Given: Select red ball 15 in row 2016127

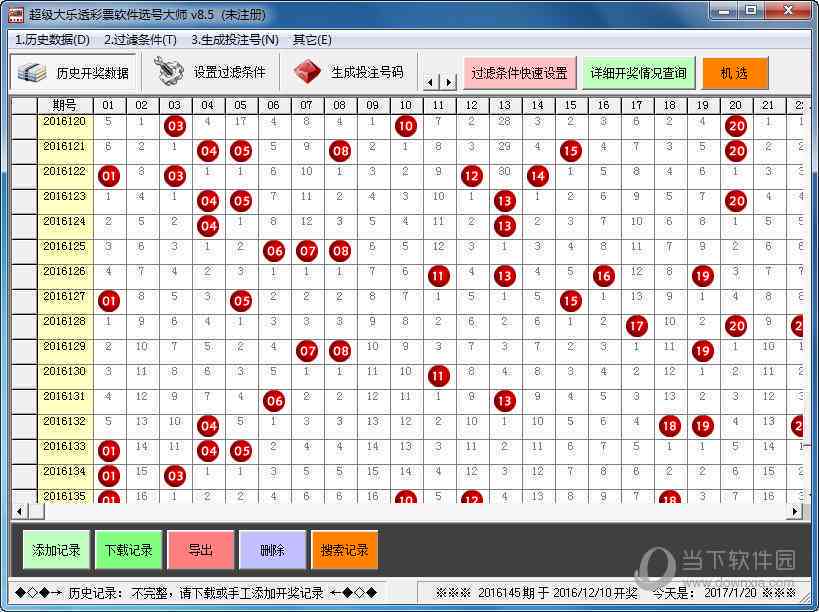Looking at the screenshot, I should 571,301.
